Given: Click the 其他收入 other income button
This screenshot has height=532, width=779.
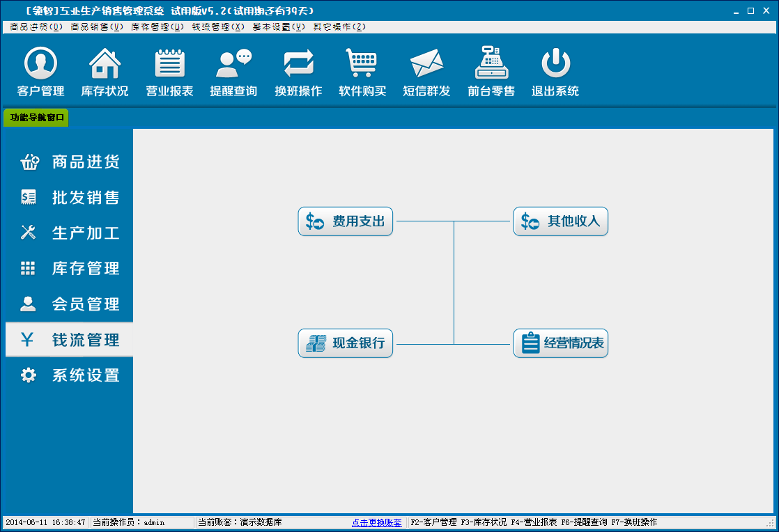Looking at the screenshot, I should click(x=561, y=221).
